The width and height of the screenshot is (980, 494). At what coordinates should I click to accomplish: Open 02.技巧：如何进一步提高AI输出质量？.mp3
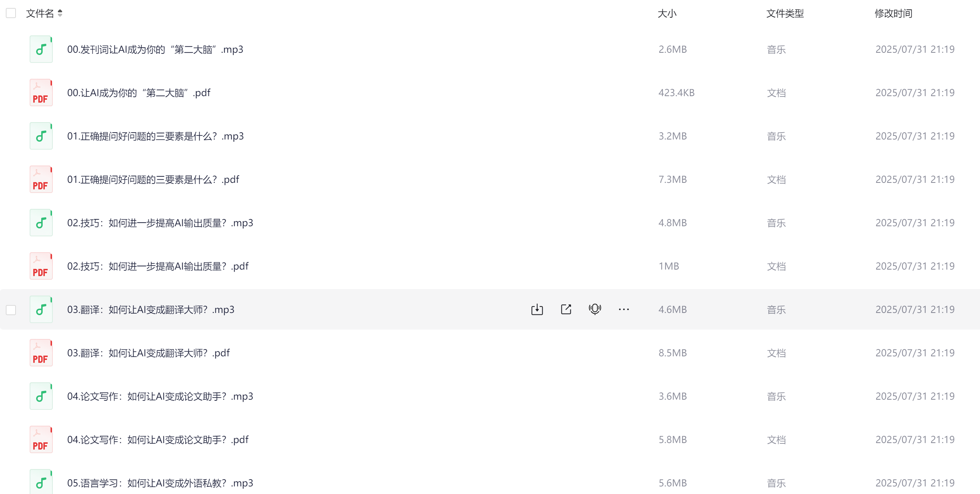click(160, 223)
